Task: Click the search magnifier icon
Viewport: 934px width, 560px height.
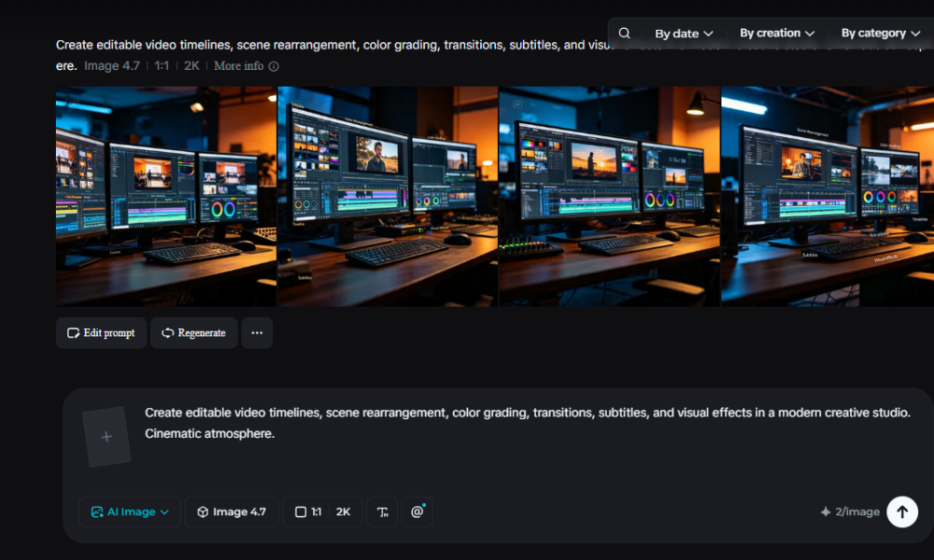Action: [x=624, y=34]
